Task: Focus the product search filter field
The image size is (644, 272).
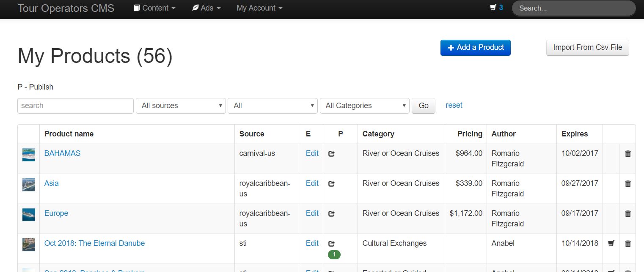Action: tap(75, 106)
